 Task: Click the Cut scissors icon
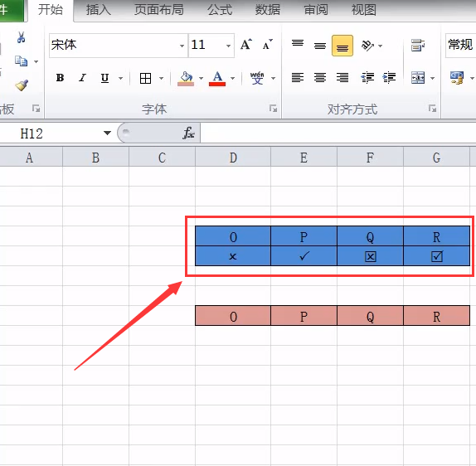coord(21,37)
